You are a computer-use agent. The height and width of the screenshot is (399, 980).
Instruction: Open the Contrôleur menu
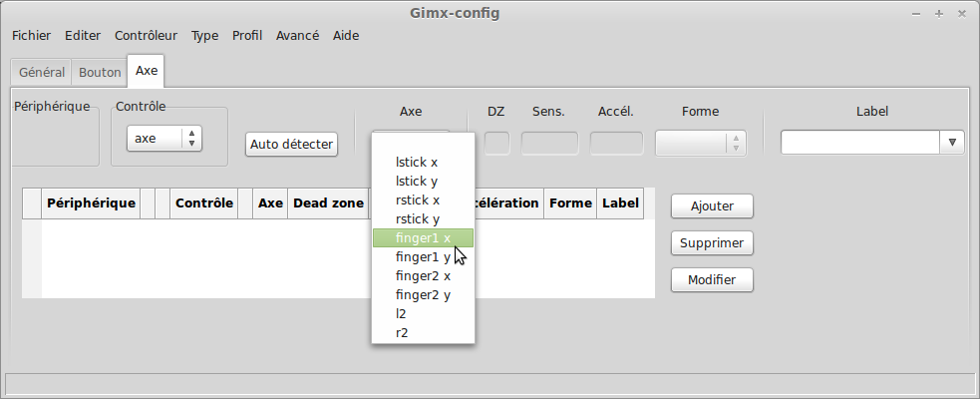(x=146, y=36)
